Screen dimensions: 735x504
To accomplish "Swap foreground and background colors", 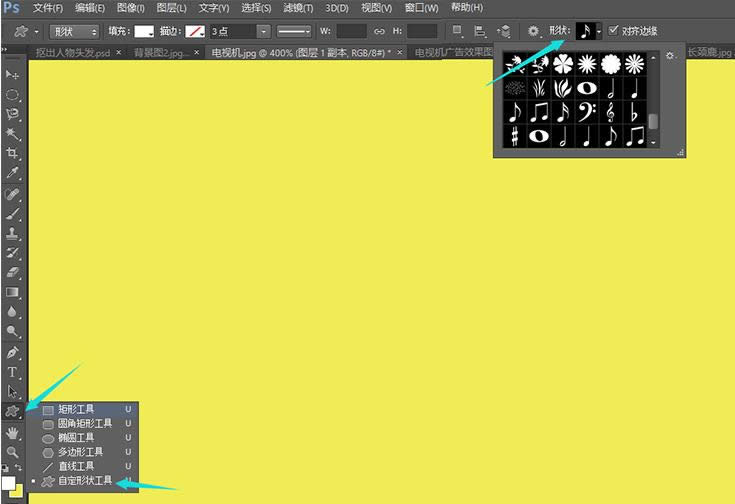I will tap(18, 467).
